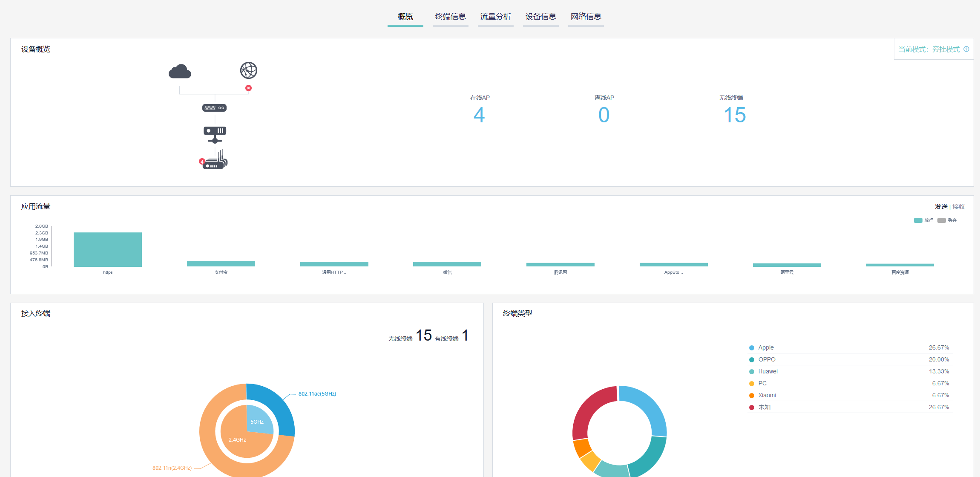Toggle the 丢弃 legend series
This screenshot has width=980, height=477.
(947, 220)
